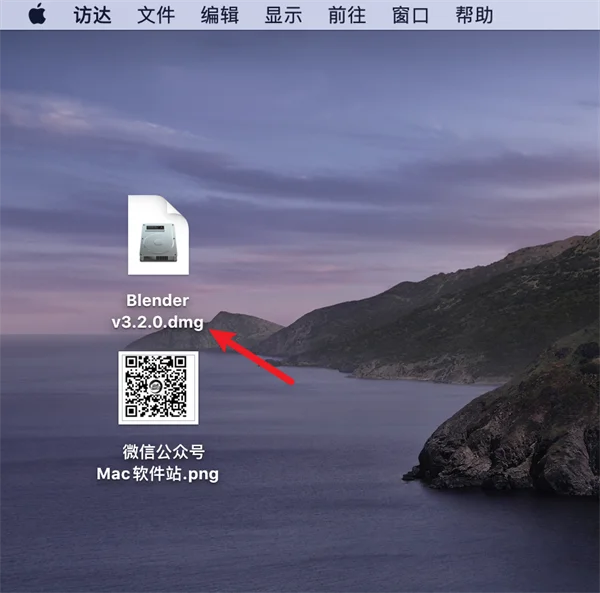Screen dimensions: 600x593
Task: Click the 微信公众号 Mac软件站.png file name
Action: [158, 463]
